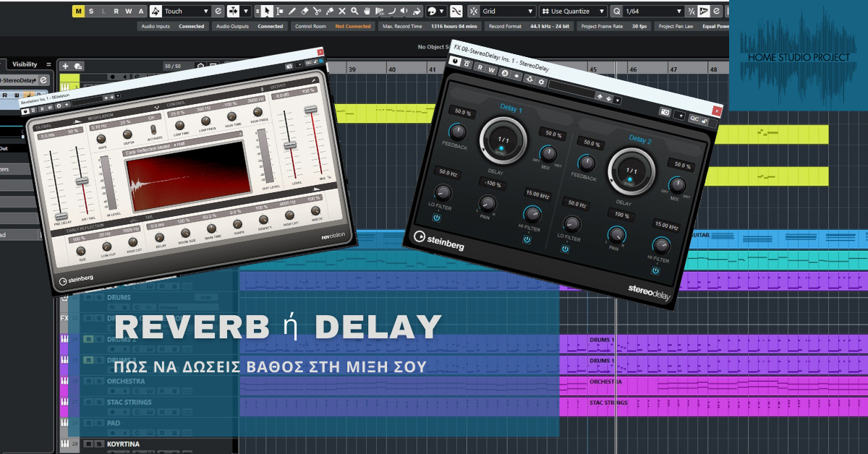This screenshot has width=868, height=454.
Task: Click the Steinberg logo on StereoDelay
Action: (x=438, y=238)
